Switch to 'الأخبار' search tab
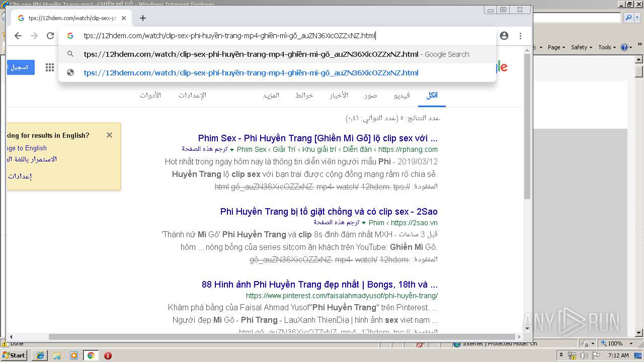The width and height of the screenshot is (644, 362). click(339, 96)
